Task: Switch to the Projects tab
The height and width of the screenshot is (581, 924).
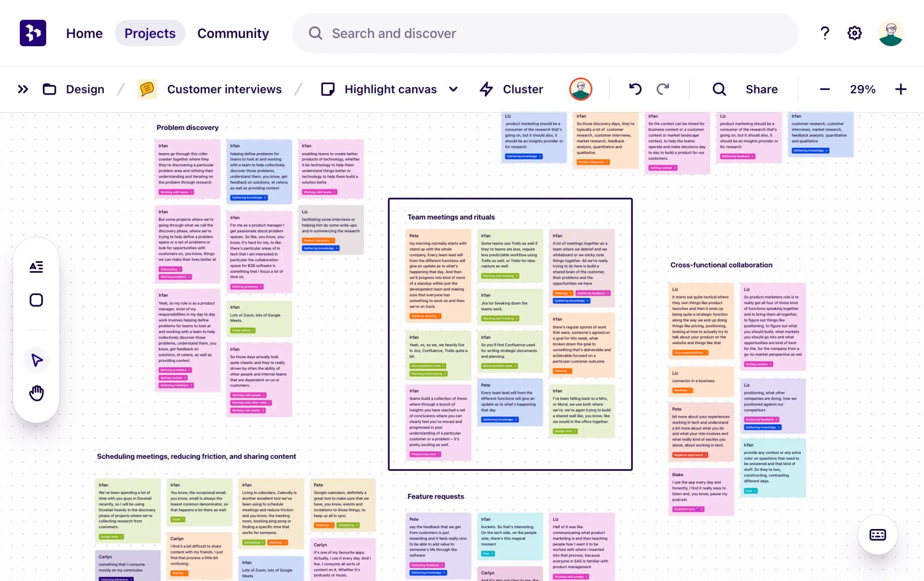Action: (150, 33)
